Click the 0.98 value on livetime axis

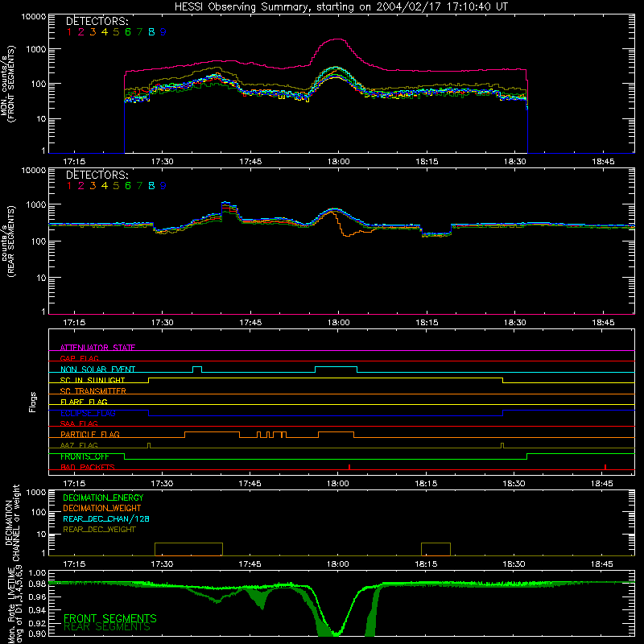click(x=37, y=584)
